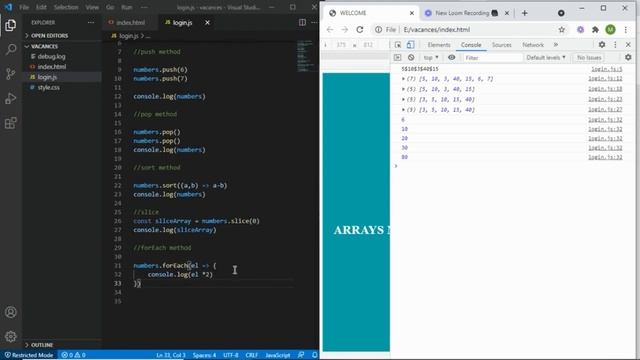Close the login.js editor tab
The width and height of the screenshot is (640, 360).
tap(207, 22)
